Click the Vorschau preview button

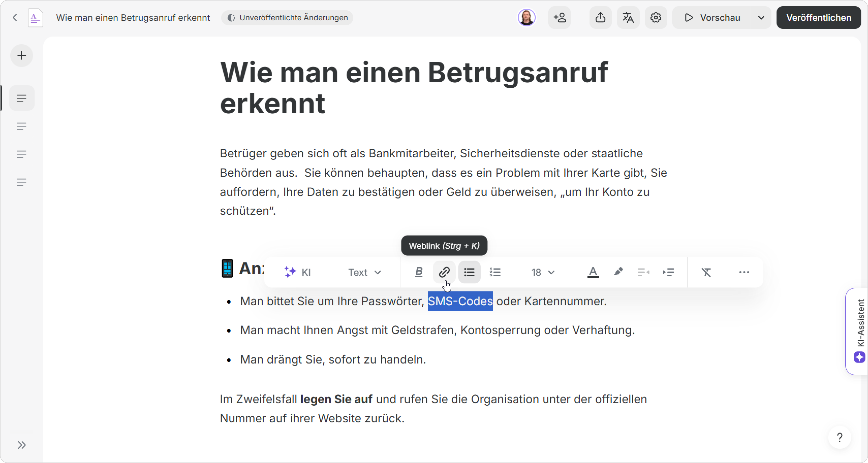pos(712,18)
